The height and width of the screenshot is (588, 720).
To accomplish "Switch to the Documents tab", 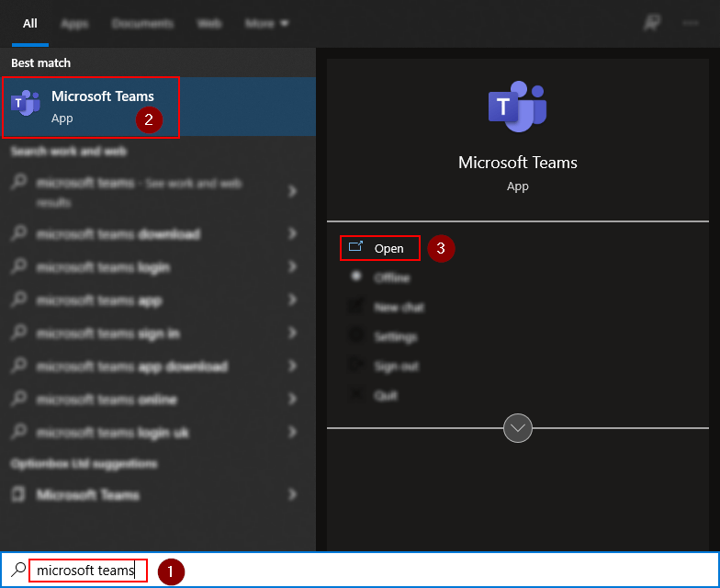I will (142, 23).
